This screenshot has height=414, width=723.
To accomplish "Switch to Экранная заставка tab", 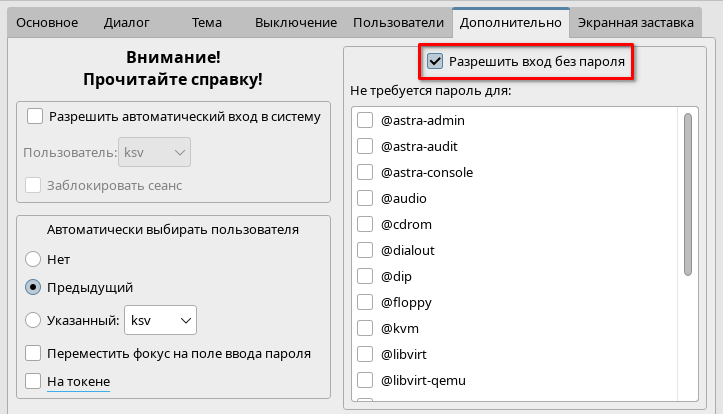I will (633, 22).
